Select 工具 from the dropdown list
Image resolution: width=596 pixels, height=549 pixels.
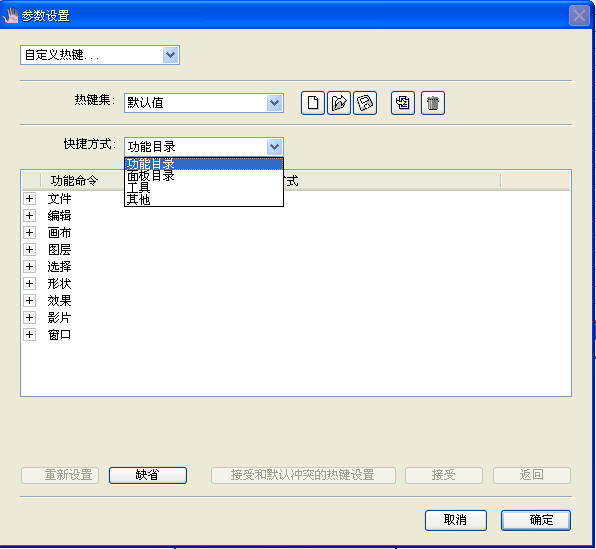point(138,187)
